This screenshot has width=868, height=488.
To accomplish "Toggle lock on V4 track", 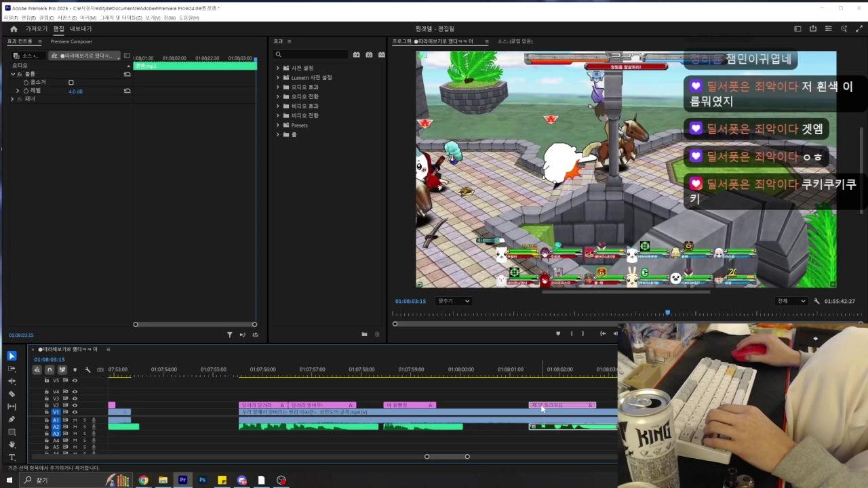I will pos(47,392).
